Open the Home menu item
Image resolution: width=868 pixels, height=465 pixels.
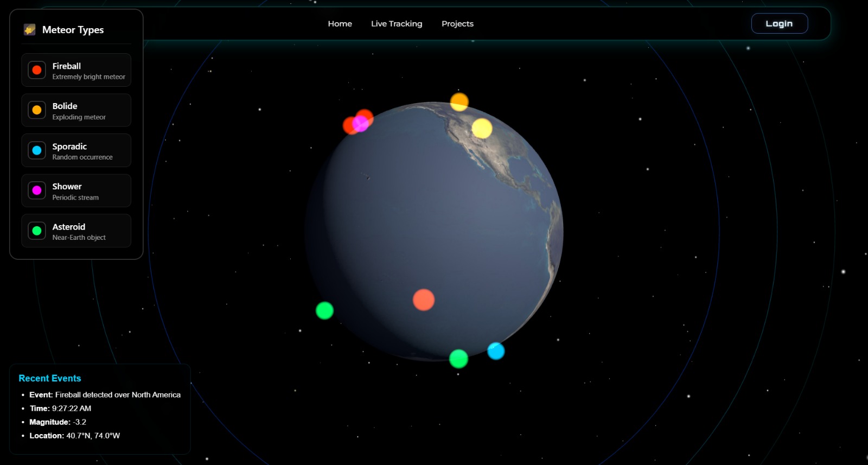tap(340, 24)
